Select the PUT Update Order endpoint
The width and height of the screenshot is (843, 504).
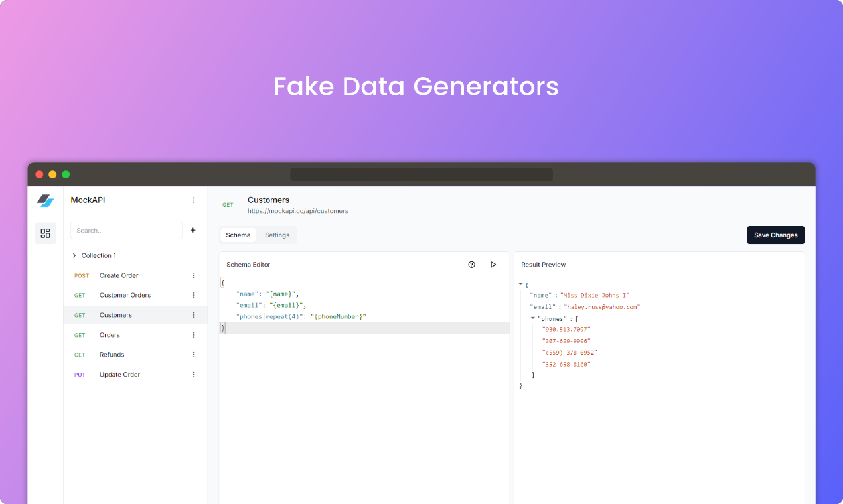pyautogui.click(x=135, y=375)
